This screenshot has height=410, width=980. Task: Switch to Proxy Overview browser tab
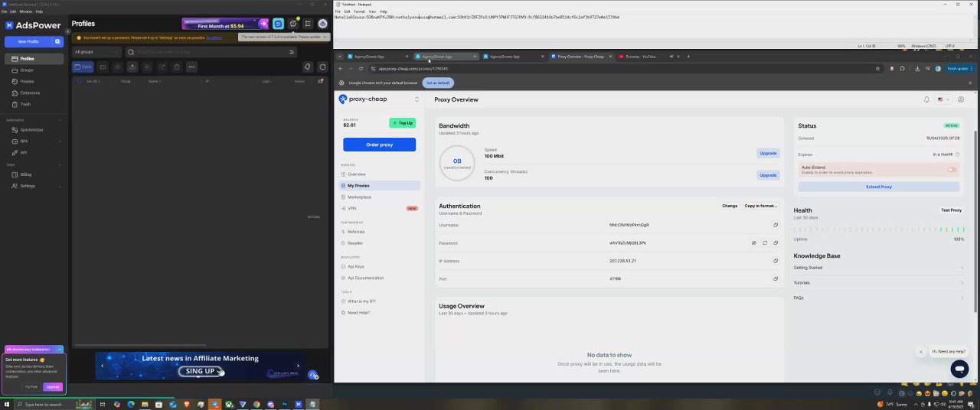point(580,57)
